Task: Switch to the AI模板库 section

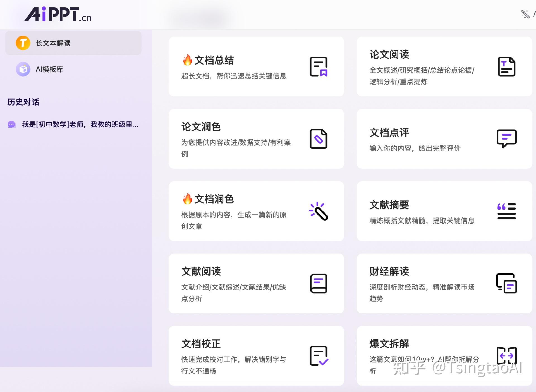Action: click(50, 69)
